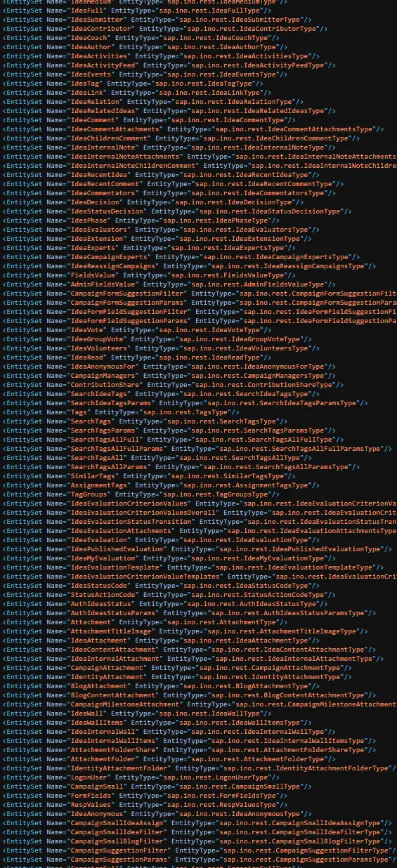Place cursor on "BlogAttachment" Name value
The image size is (397, 868).
tap(100, 686)
